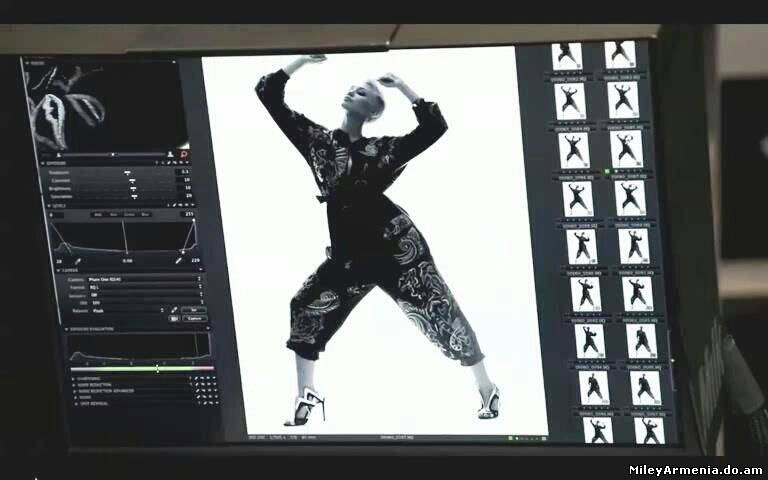
Task: Click the file name in viewer status bar
Action: (397, 437)
